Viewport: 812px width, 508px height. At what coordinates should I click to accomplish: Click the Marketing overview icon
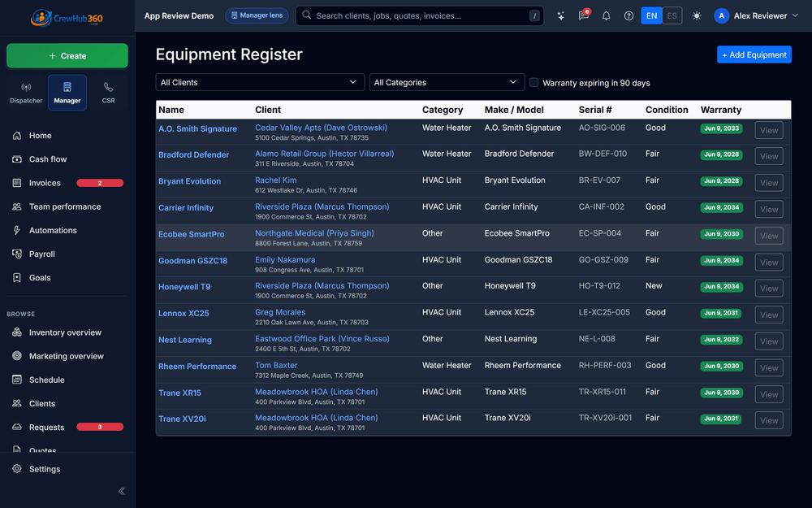tap(17, 356)
